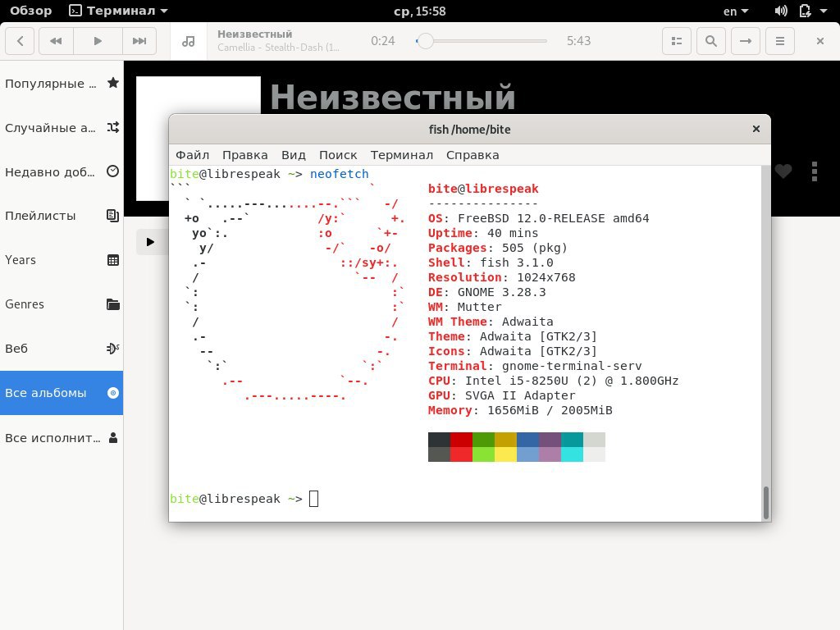Image resolution: width=840 pixels, height=630 pixels.
Task: Click the star icon beside Популярные
Action: point(113,83)
